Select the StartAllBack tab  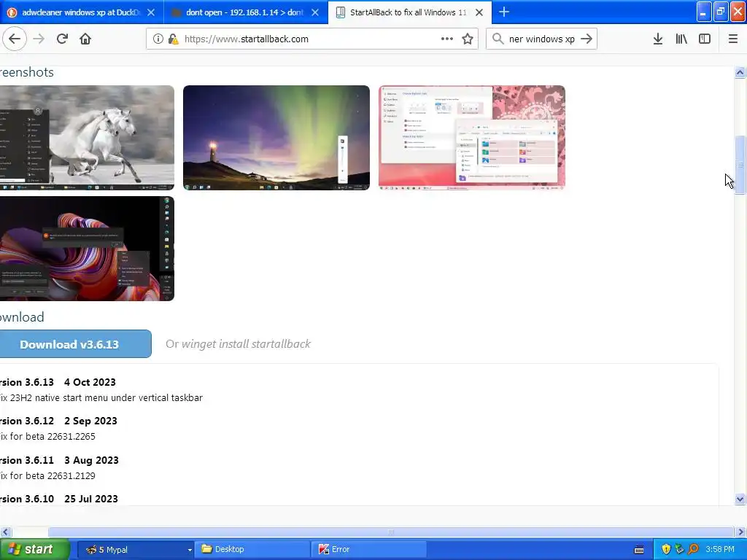[409, 12]
